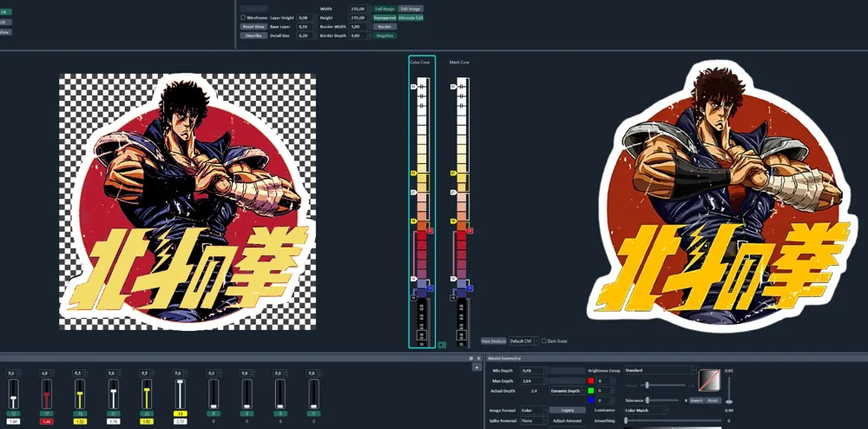Click the red brightness comp value field

click(x=604, y=381)
